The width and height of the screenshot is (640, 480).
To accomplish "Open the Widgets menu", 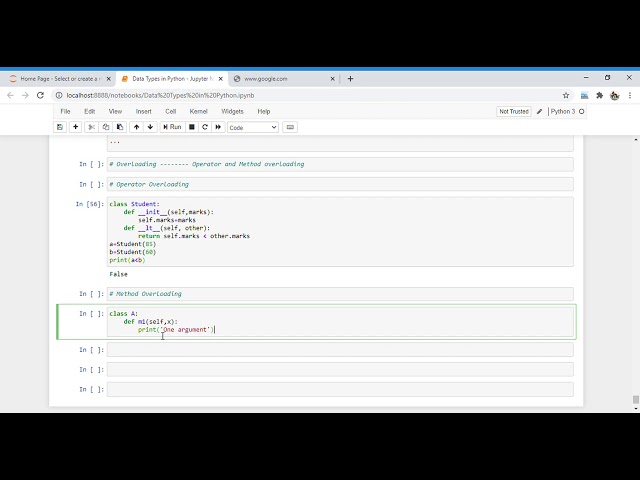I will 232,111.
